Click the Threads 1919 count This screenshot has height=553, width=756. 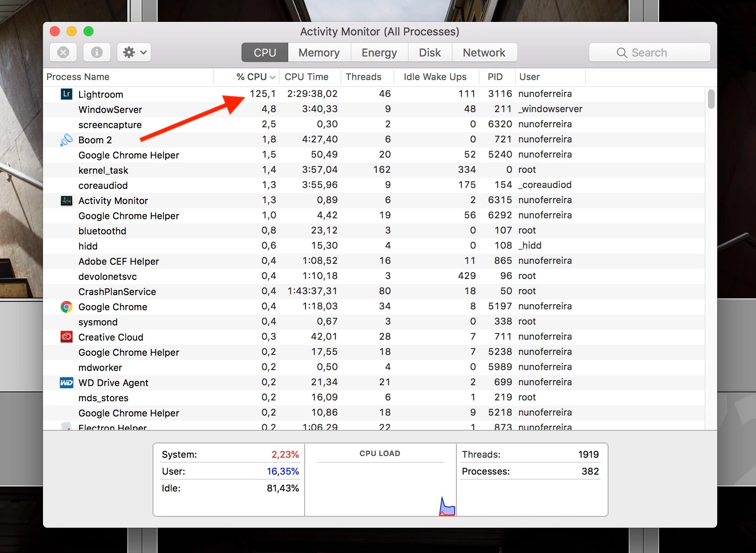pyautogui.click(x=588, y=454)
